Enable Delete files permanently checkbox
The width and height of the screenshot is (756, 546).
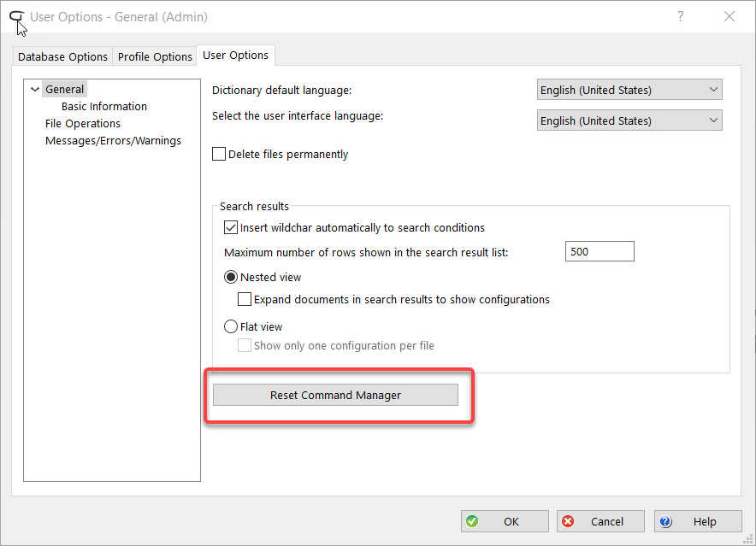(x=219, y=155)
